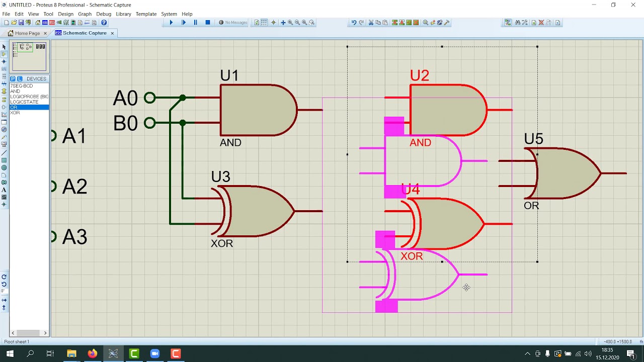The width and height of the screenshot is (644, 362).
Task: Open project with the folder icon
Action: click(x=14, y=23)
